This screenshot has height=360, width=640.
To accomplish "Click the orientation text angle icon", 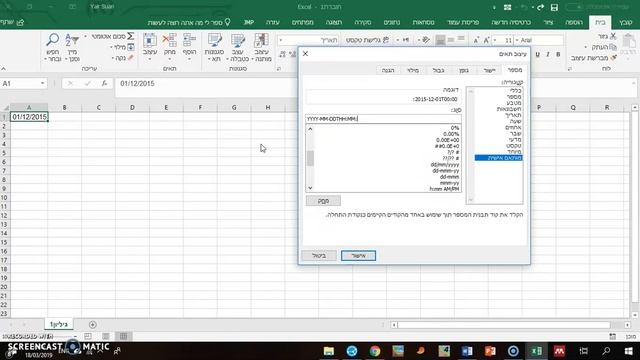I will (426, 40).
